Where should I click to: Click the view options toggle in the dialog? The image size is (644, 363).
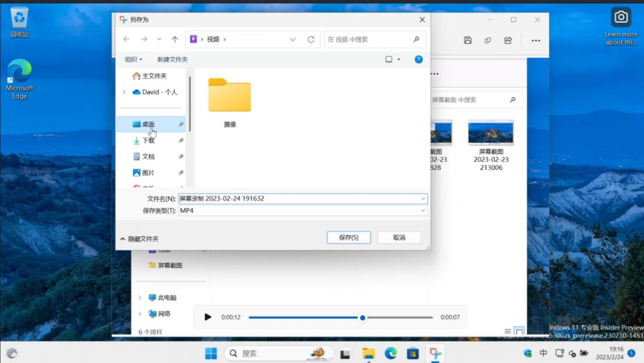pos(392,59)
